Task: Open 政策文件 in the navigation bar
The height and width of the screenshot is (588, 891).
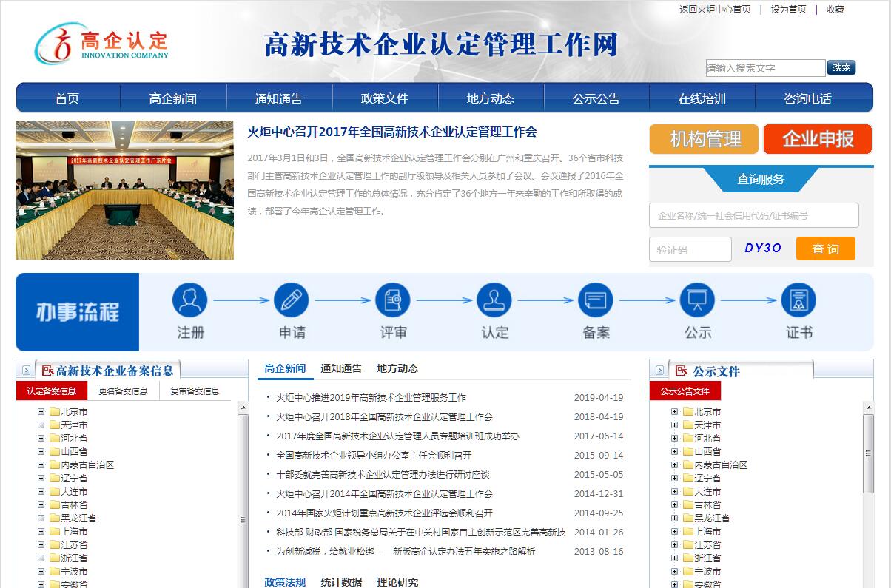Action: tap(385, 98)
